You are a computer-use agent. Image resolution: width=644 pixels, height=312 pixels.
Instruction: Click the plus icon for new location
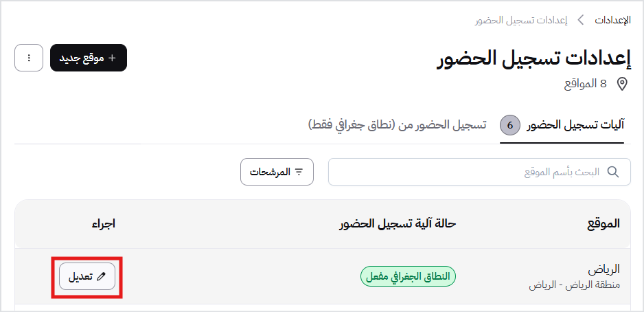pos(113,58)
